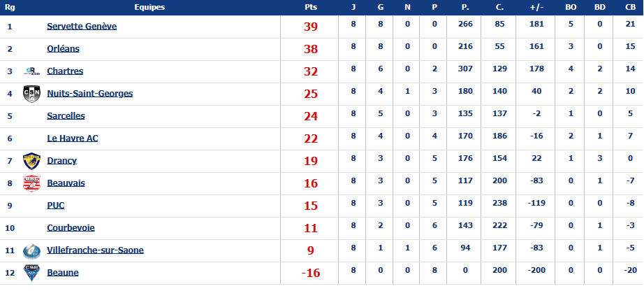This screenshot has width=644, height=291.
Task: Click the Beauvais club crest
Action: coord(31,183)
